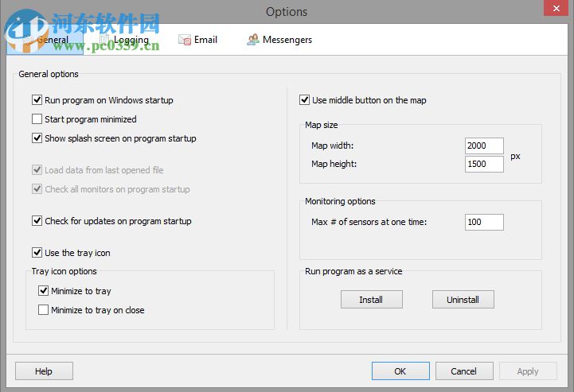The image size is (574, 392).
Task: Open the Messengers tab
Action: (279, 40)
